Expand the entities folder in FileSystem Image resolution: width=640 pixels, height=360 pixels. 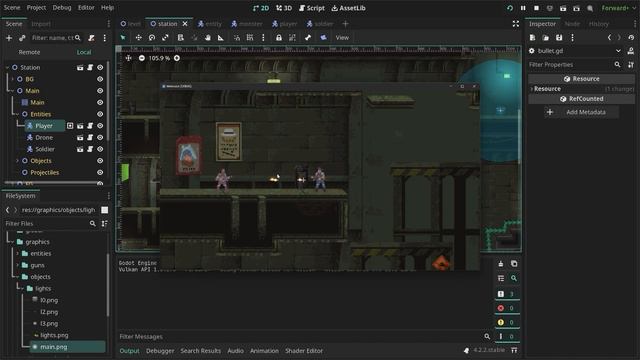(x=18, y=253)
